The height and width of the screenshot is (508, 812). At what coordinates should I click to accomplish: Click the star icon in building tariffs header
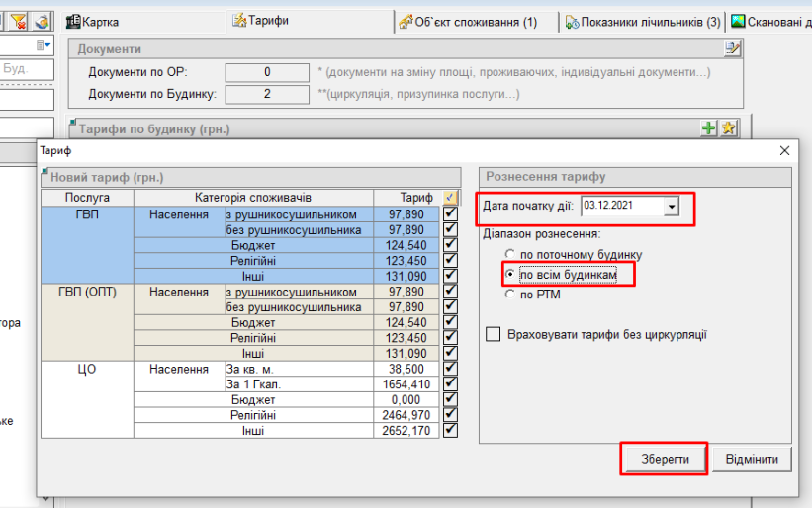(x=729, y=128)
